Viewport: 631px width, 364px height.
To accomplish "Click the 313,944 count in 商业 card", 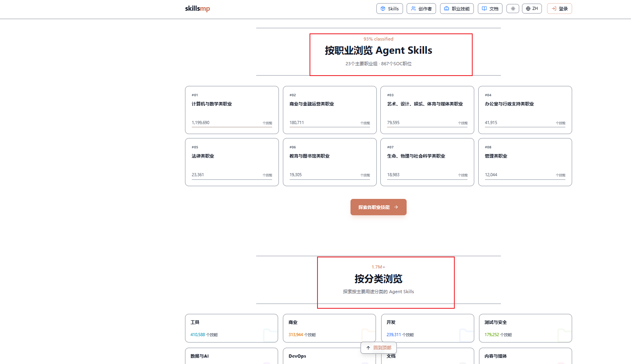I will (296, 335).
